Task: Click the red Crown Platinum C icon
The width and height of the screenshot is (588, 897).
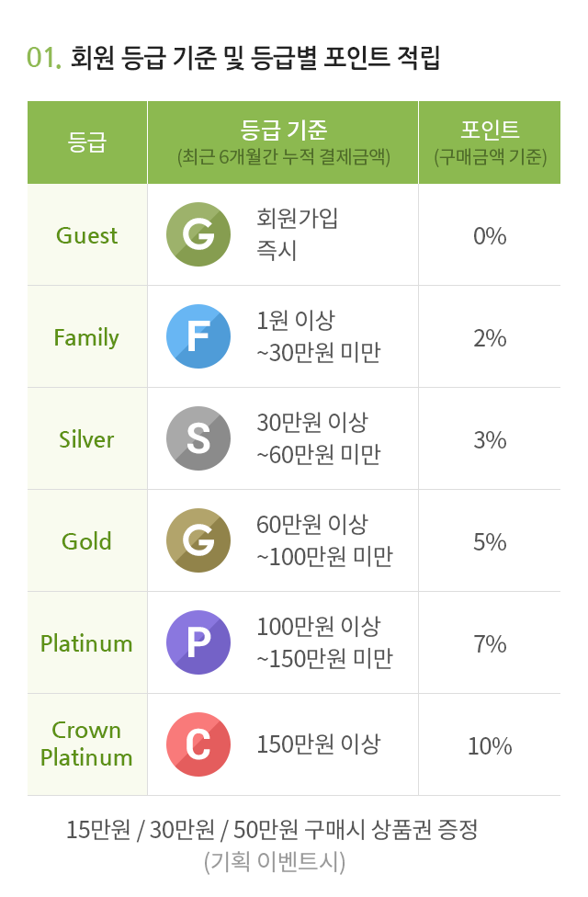Action: coord(198,744)
